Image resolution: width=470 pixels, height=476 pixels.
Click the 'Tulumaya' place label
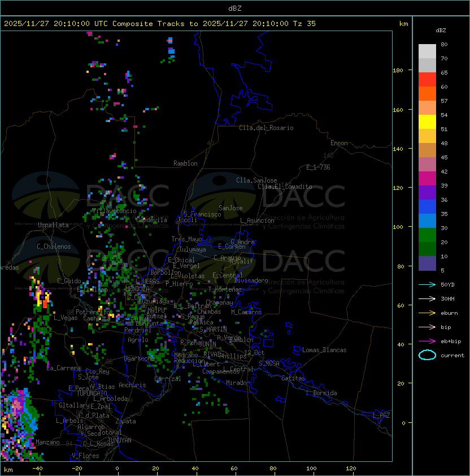coord(193,249)
